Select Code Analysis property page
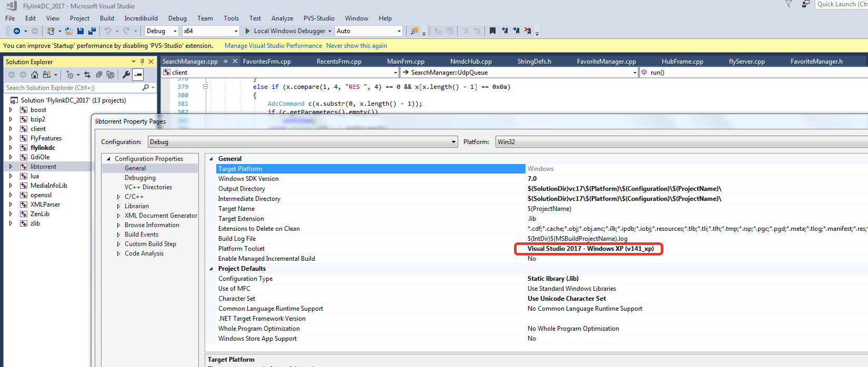Viewport: 868px width, 367px height. 144,253
